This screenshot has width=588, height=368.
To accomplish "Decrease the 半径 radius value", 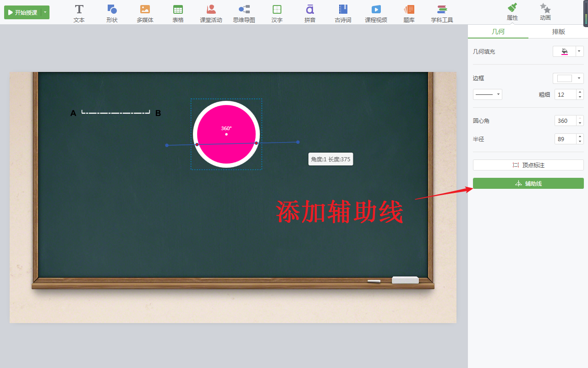I will click(580, 142).
